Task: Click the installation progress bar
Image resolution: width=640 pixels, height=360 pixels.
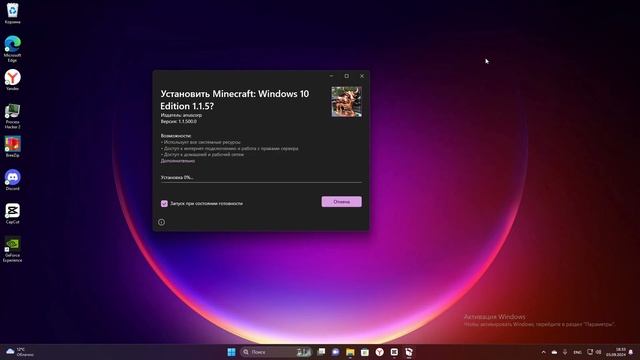Action: coord(261,182)
